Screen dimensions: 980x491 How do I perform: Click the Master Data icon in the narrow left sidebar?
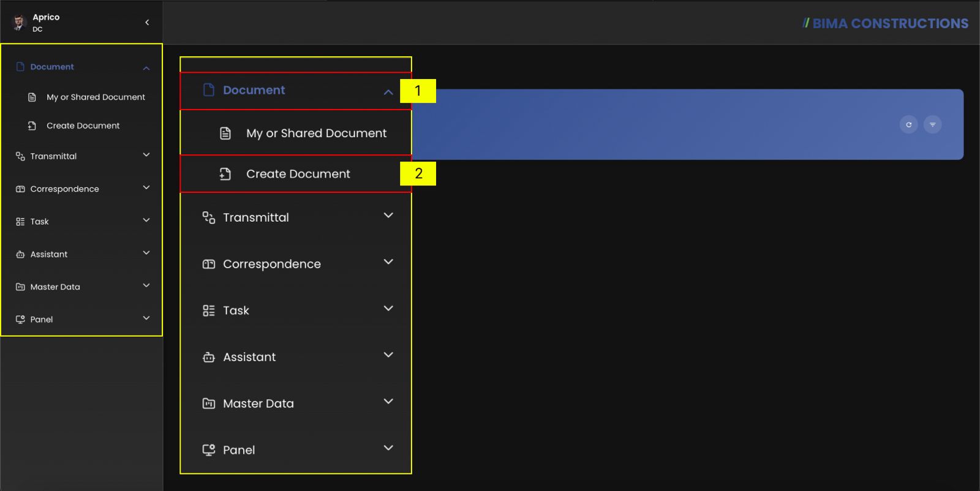coord(20,287)
